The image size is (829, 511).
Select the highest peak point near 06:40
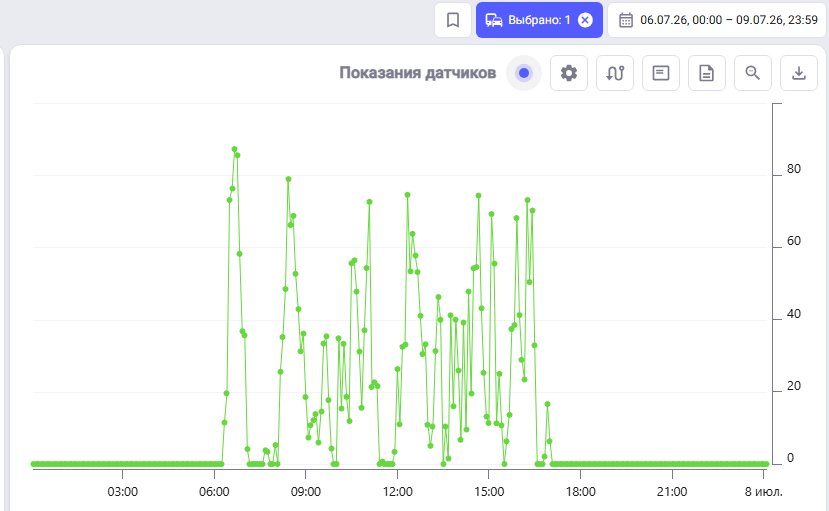point(234,150)
